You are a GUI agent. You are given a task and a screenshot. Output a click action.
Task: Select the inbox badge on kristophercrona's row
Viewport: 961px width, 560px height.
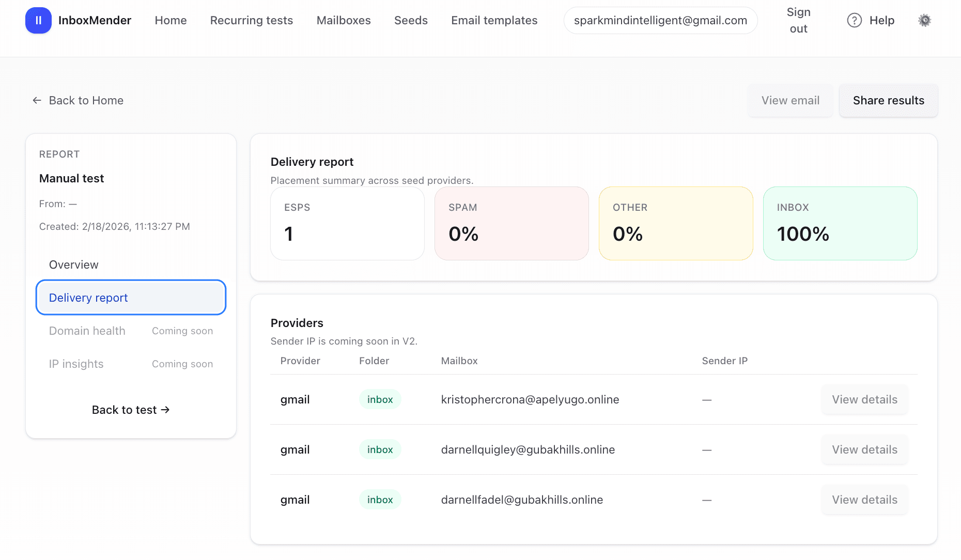pos(380,399)
